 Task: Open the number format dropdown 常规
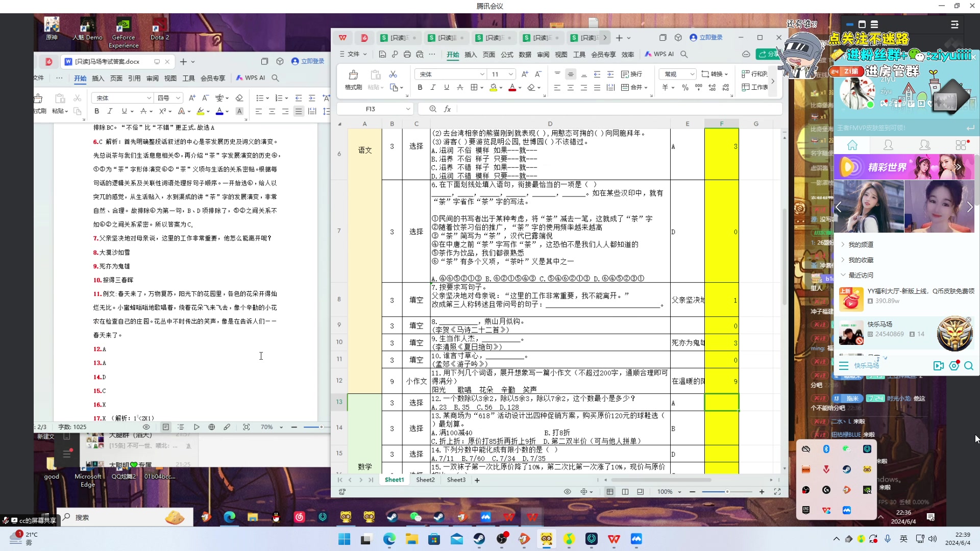[x=692, y=74]
